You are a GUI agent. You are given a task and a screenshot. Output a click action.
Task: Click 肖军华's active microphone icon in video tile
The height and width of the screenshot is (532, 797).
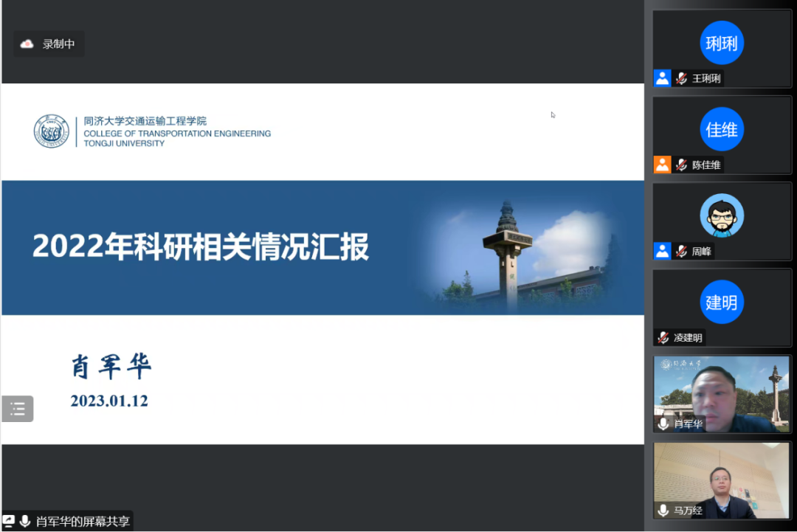click(663, 424)
